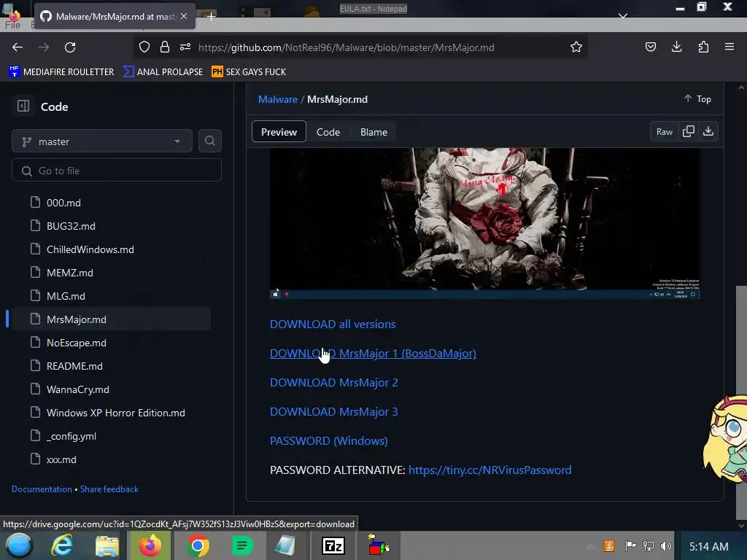747x560 pixels.
Task: Open 7-Zip from the taskbar
Action: (x=333, y=545)
